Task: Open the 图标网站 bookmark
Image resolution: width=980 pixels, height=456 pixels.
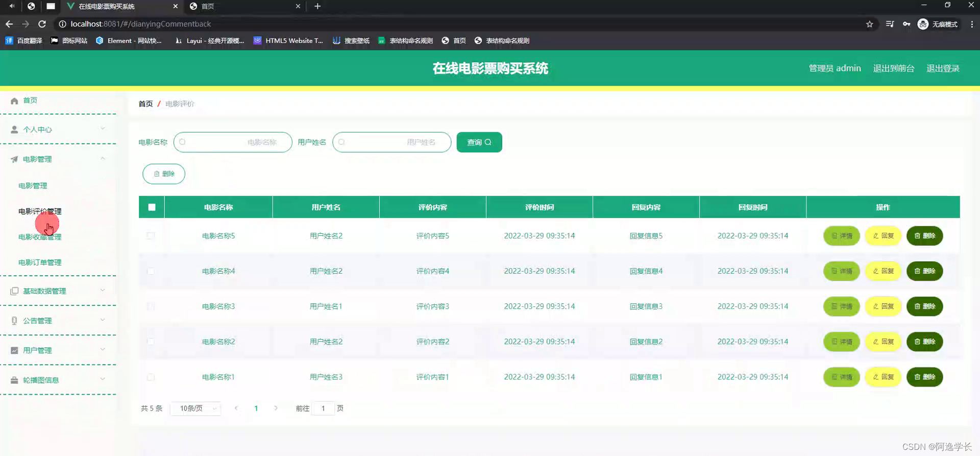Action: pyautogui.click(x=69, y=41)
